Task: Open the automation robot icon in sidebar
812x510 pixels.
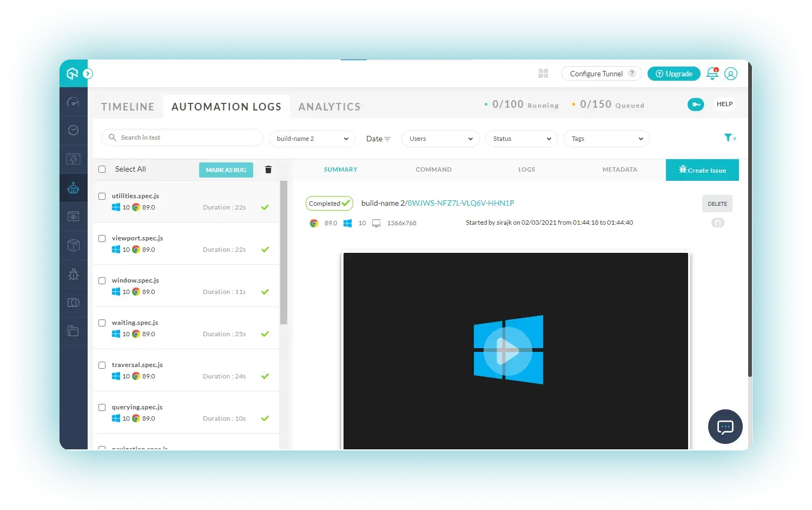Action: (x=74, y=188)
